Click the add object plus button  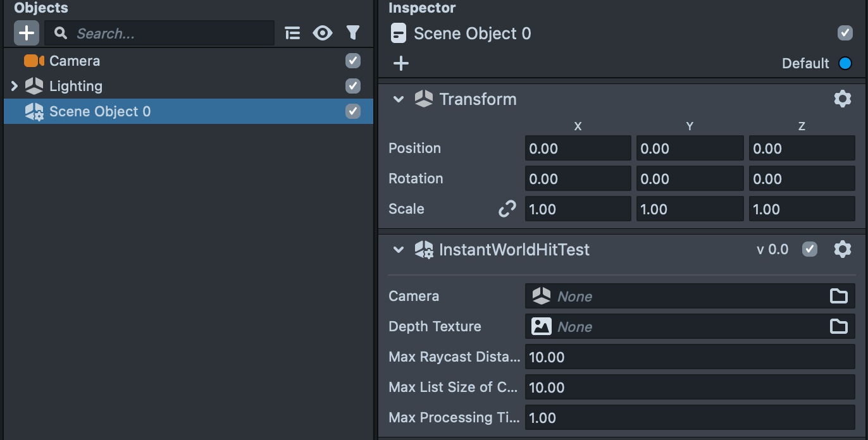(x=27, y=33)
